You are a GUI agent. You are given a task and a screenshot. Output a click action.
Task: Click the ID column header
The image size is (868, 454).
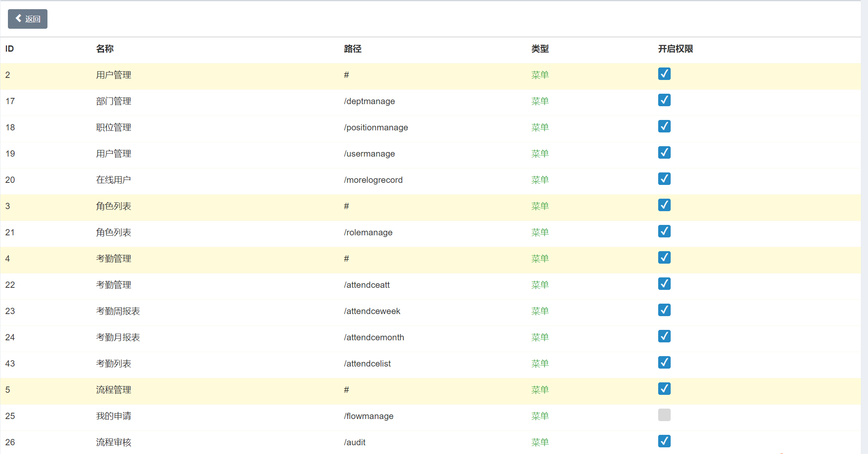9,49
